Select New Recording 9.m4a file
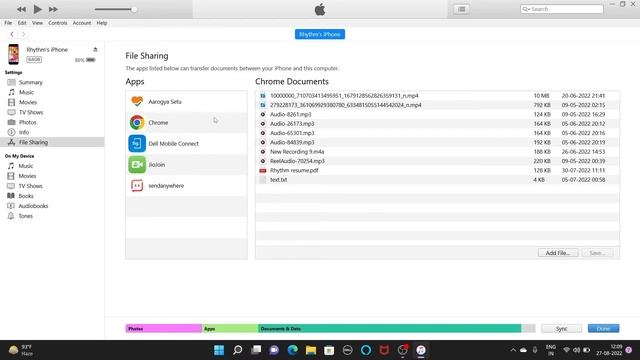 [x=438, y=152]
